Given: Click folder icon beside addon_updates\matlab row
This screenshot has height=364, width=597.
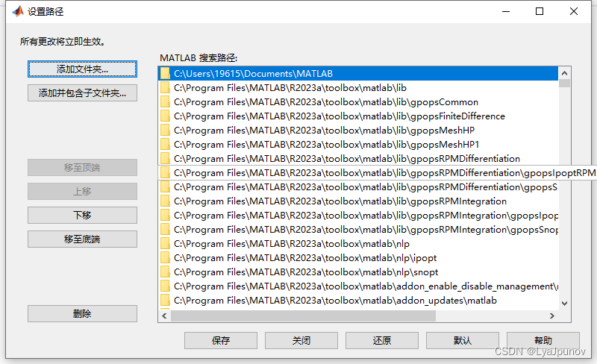Looking at the screenshot, I should click(165, 300).
